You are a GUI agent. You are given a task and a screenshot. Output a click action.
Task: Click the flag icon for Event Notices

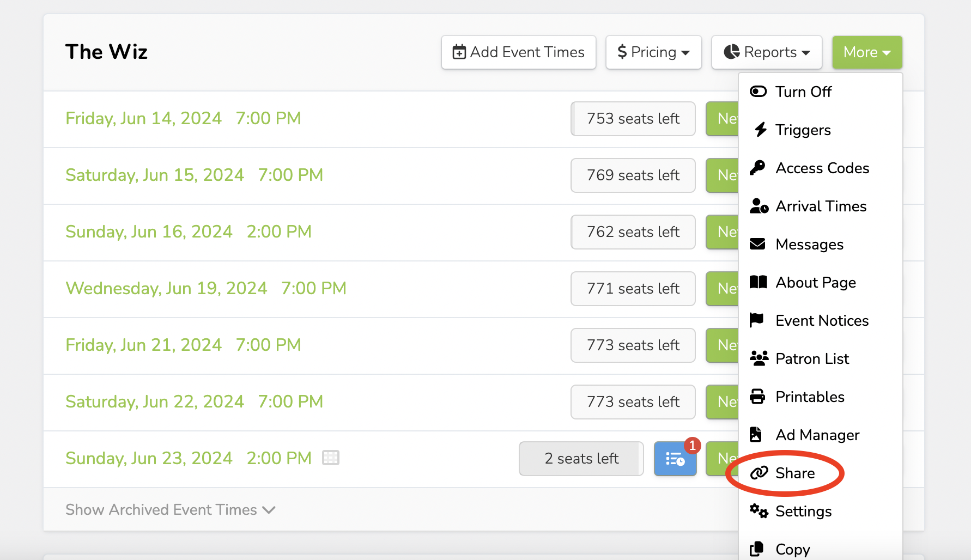757,320
